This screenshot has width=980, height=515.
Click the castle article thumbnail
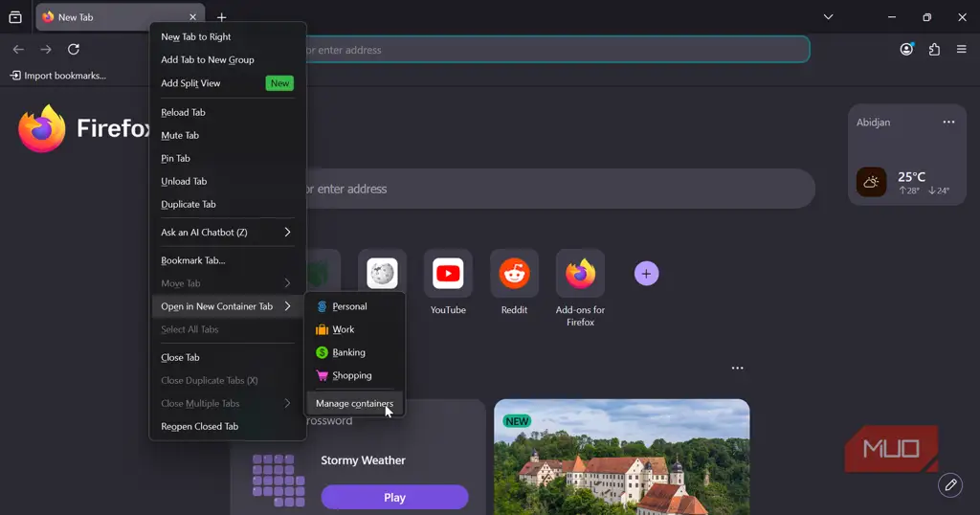point(622,457)
